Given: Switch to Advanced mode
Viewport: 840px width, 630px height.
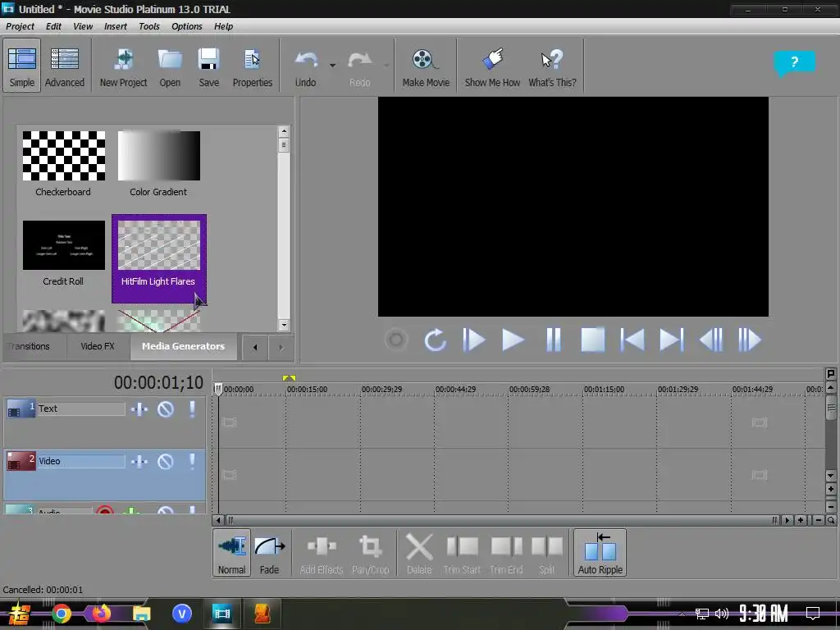Looking at the screenshot, I should tap(64, 66).
